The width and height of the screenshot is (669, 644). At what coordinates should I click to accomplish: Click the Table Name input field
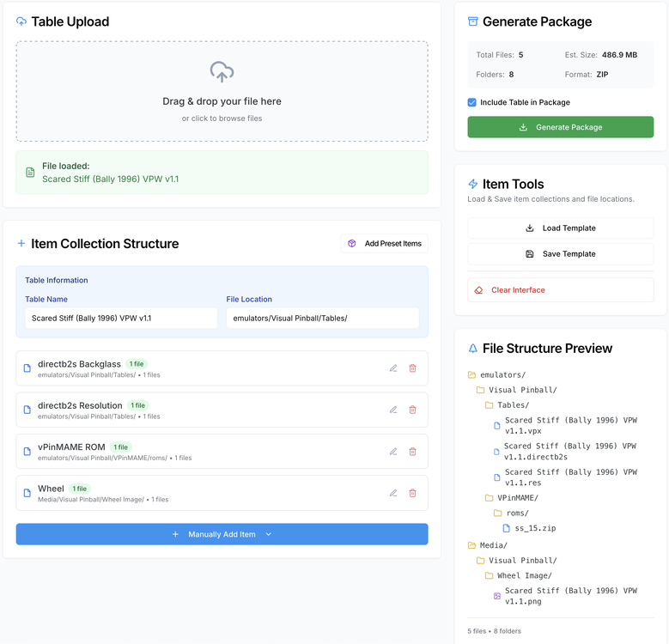[x=121, y=319]
